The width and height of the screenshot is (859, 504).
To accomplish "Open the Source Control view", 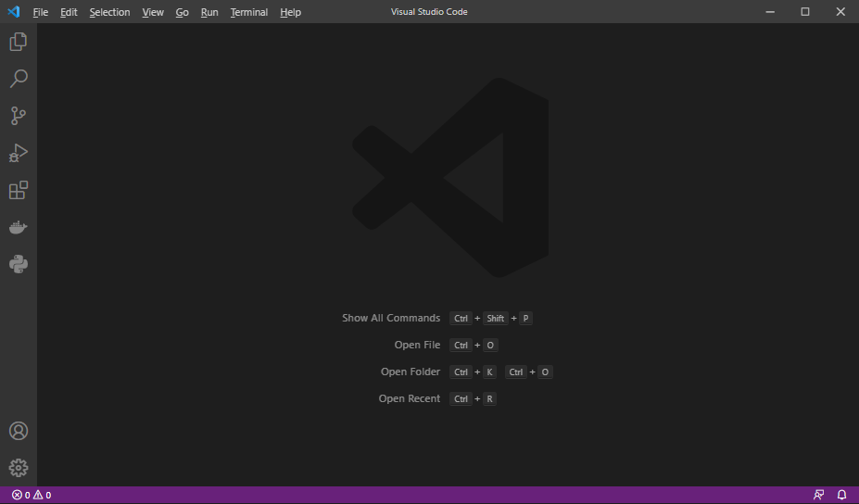I will [x=19, y=116].
